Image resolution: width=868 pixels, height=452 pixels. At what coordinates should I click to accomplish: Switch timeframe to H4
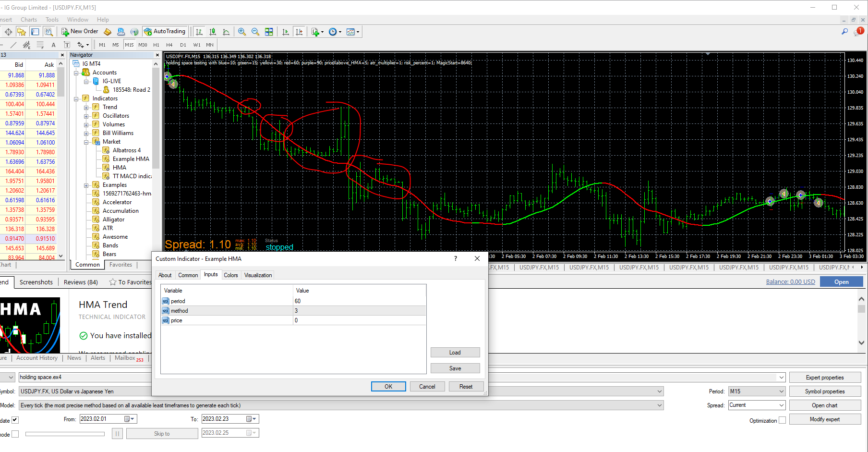pyautogui.click(x=169, y=45)
